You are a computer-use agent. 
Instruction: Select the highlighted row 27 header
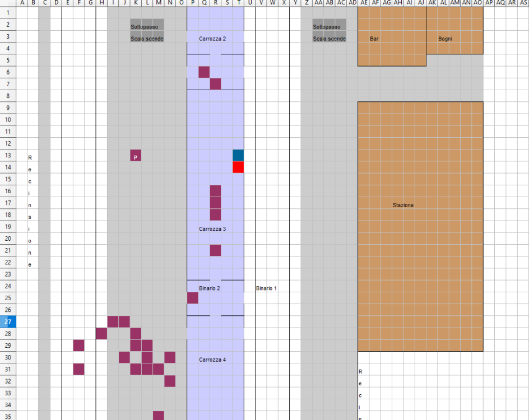coord(8,322)
